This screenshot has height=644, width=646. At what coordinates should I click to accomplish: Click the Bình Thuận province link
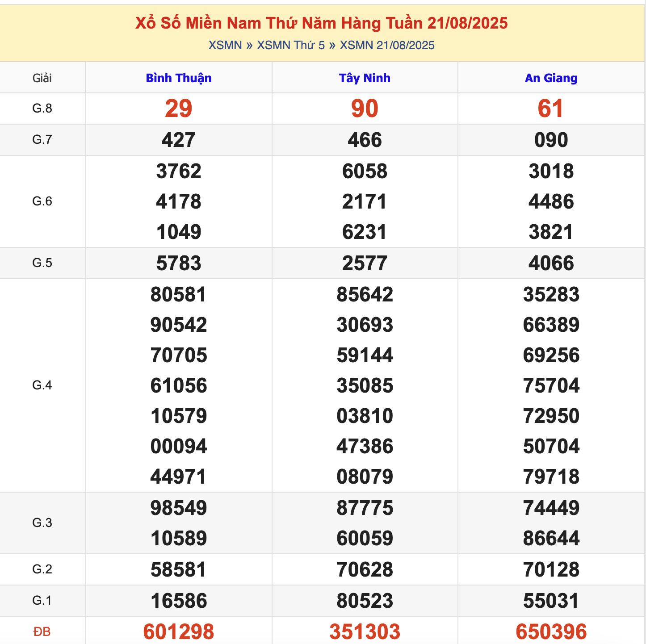coord(179,78)
